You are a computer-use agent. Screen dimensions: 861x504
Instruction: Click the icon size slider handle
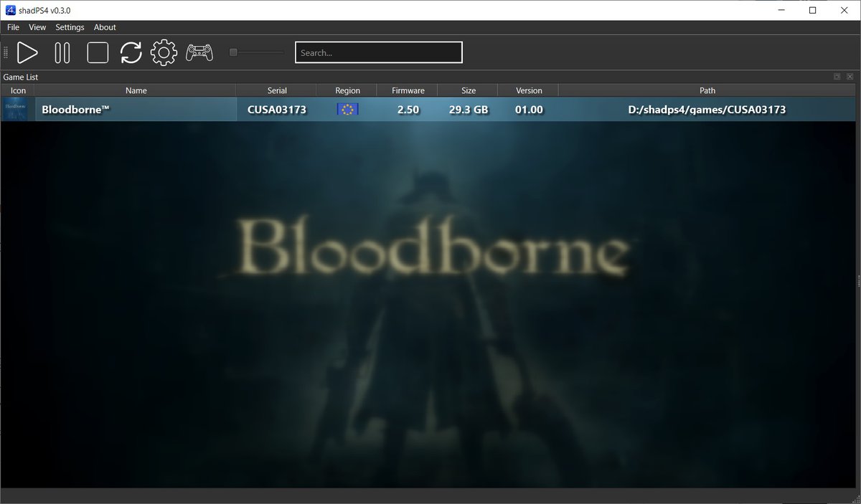pyautogui.click(x=233, y=52)
